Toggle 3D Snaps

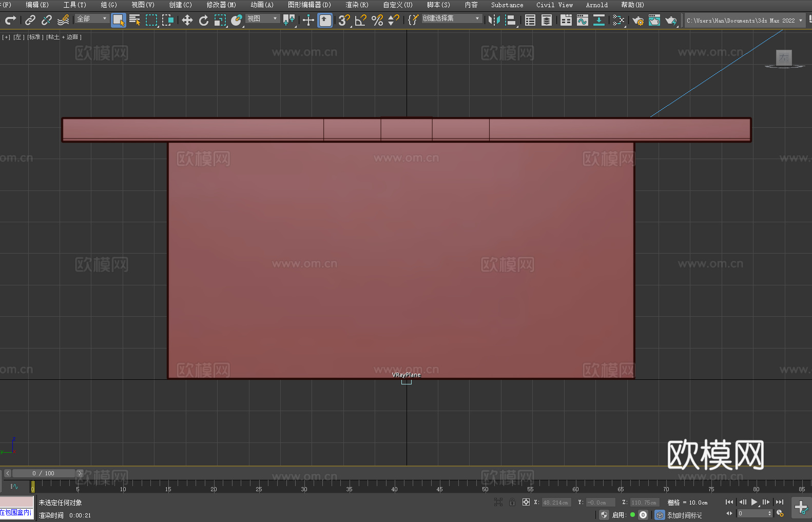[344, 20]
